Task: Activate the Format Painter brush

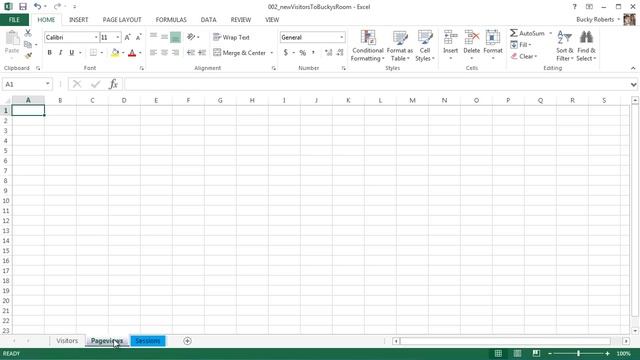Action: [28, 55]
